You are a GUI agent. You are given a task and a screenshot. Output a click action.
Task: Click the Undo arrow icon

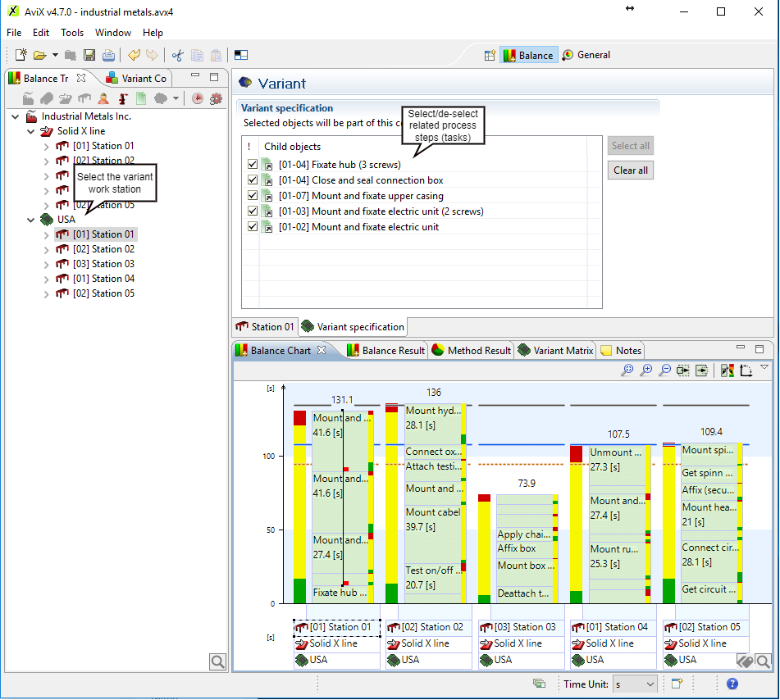(x=134, y=55)
